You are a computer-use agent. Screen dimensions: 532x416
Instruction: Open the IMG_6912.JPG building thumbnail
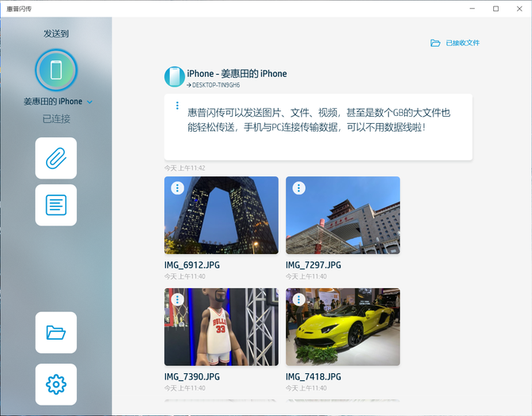click(x=222, y=215)
